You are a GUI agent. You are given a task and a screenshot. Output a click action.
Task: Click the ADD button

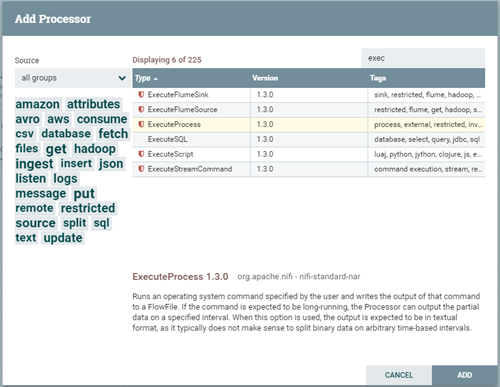[x=464, y=375]
